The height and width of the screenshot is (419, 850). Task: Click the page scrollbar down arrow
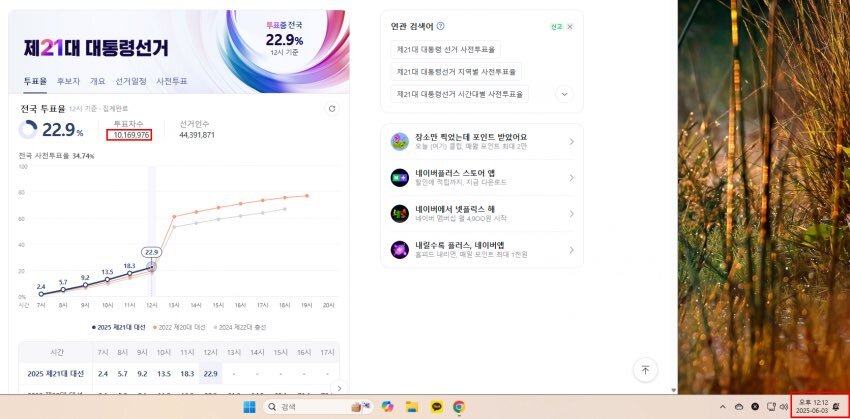click(x=674, y=390)
